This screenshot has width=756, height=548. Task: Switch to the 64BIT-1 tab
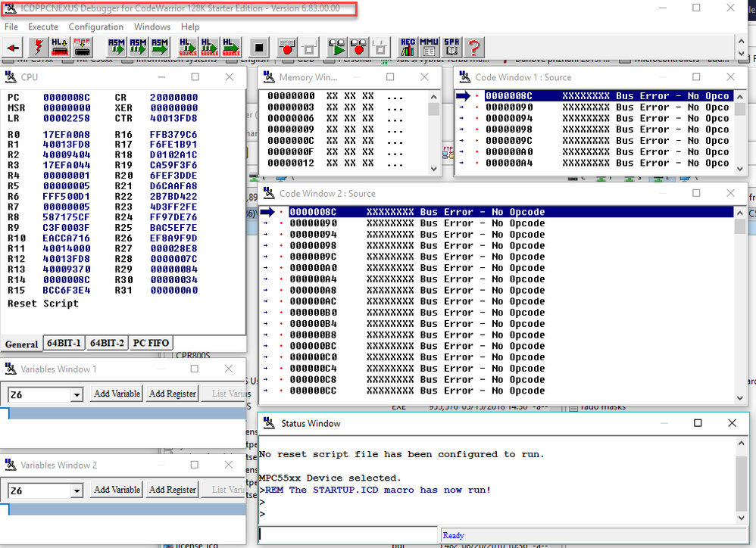[64, 343]
